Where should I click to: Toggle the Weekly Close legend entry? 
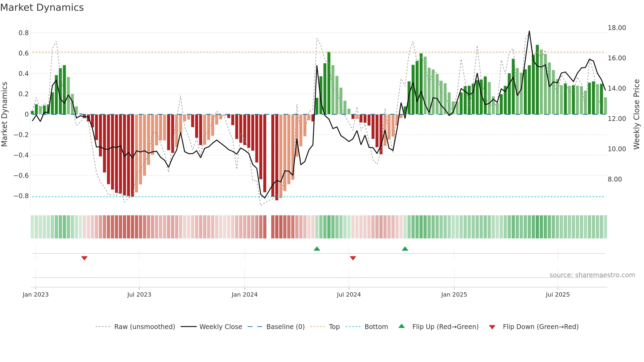pyautogui.click(x=211, y=327)
